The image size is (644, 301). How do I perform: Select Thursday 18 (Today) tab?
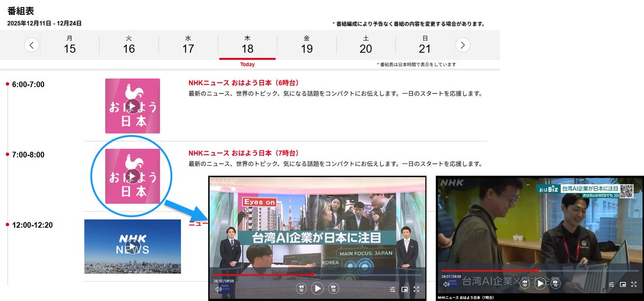point(247,45)
